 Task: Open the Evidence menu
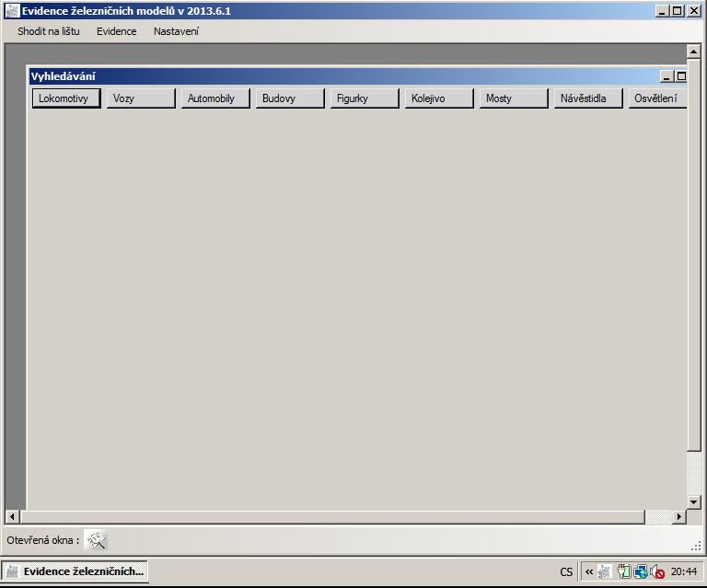tap(116, 31)
